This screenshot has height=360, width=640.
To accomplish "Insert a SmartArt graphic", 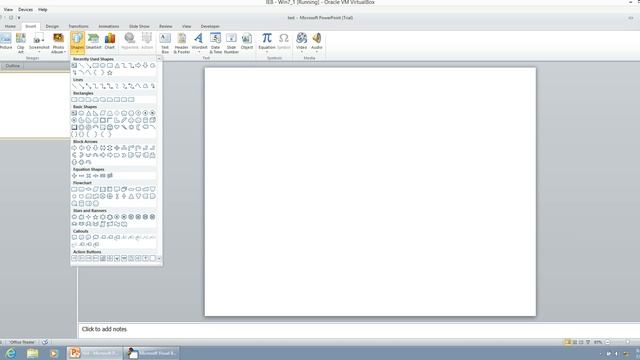I will [x=93, y=42].
